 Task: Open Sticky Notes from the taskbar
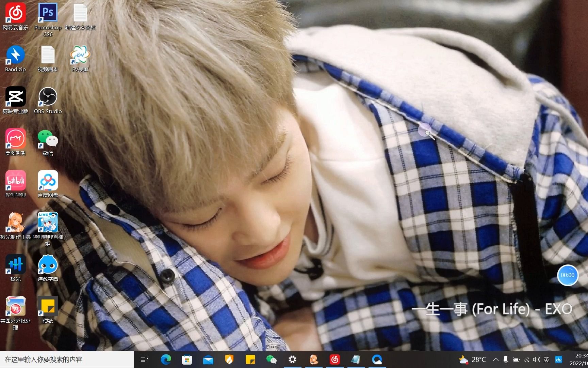(x=250, y=359)
